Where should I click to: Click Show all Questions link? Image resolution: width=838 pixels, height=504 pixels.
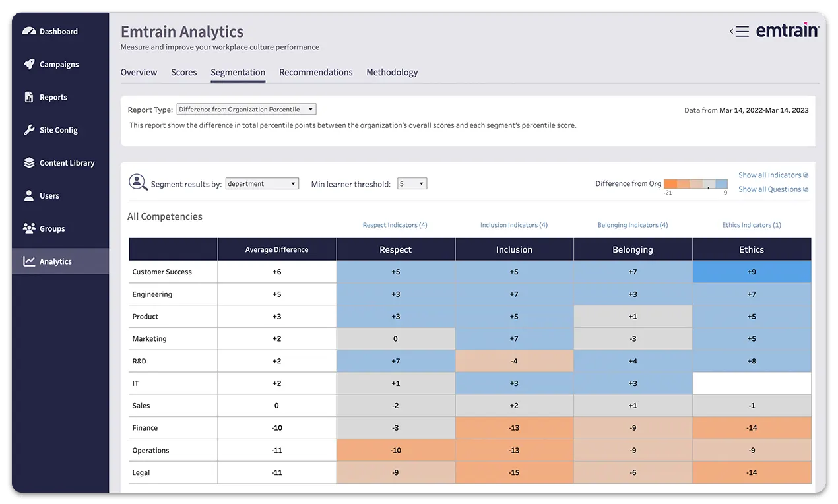(x=769, y=189)
